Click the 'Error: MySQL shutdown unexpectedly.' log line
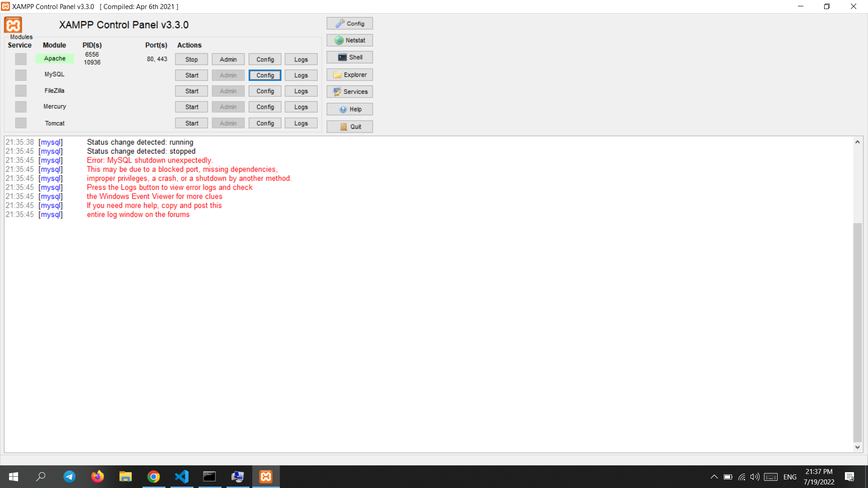Image resolution: width=868 pixels, height=488 pixels. point(150,160)
